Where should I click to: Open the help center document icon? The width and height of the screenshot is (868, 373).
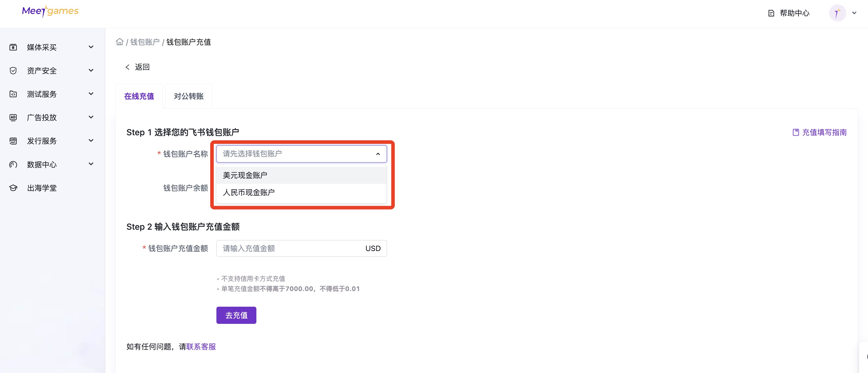[x=771, y=13]
